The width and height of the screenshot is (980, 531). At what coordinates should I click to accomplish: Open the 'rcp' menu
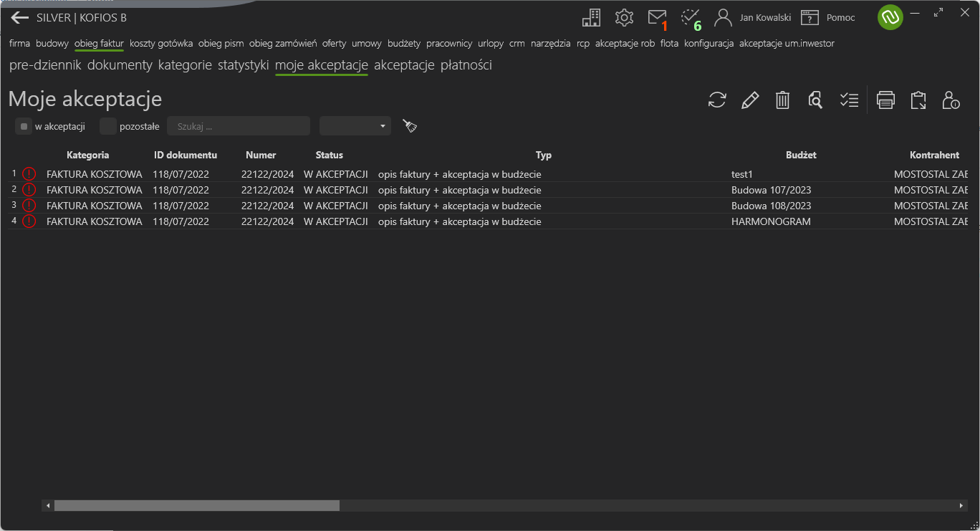pos(583,43)
